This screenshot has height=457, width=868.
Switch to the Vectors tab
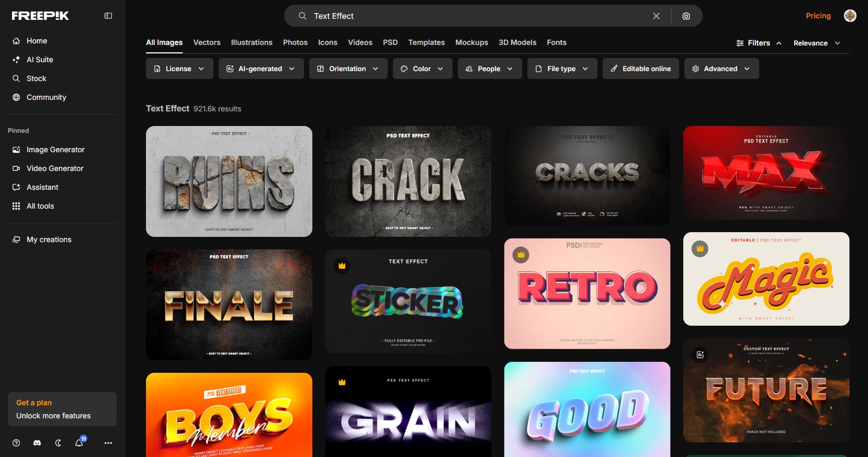point(207,42)
